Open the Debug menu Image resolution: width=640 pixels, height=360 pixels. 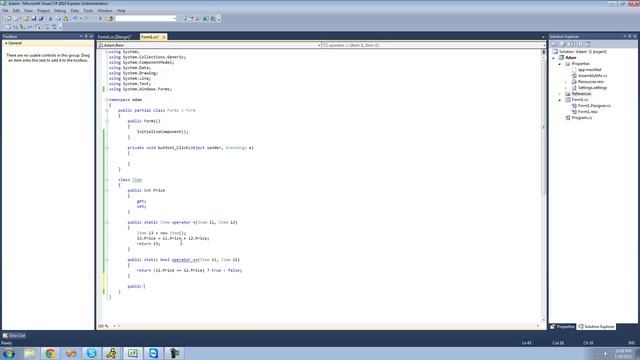tap(60, 11)
